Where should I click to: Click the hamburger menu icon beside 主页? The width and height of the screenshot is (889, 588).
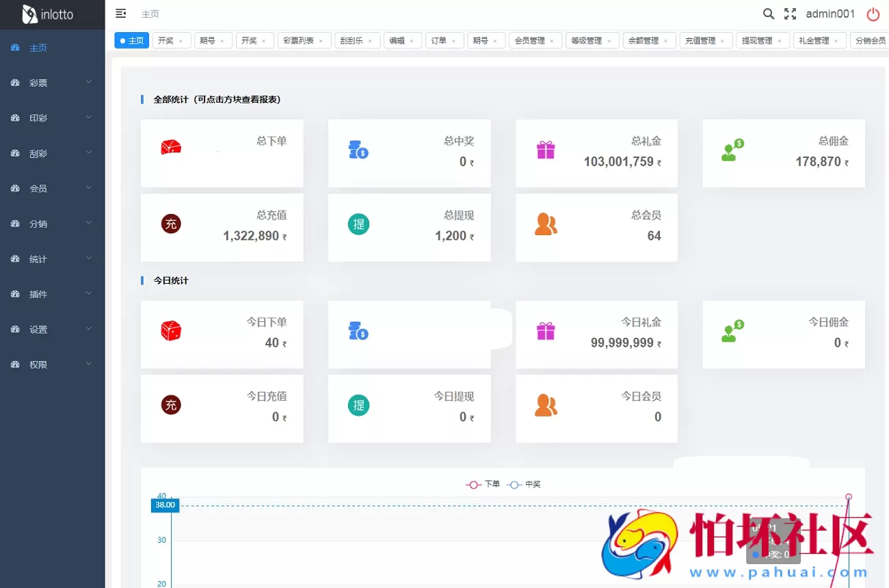pos(120,13)
